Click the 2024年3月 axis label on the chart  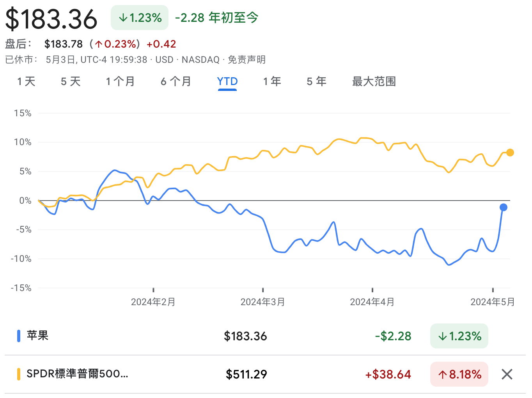[262, 302]
